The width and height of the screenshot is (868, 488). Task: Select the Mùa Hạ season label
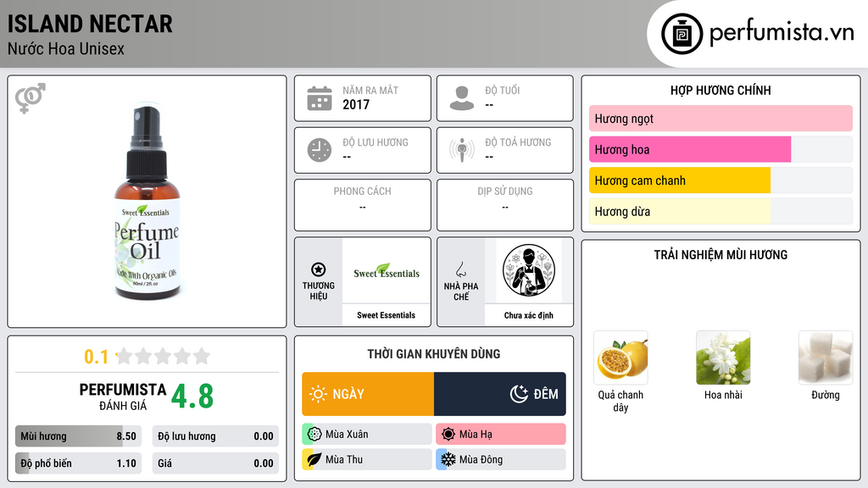coord(476,435)
